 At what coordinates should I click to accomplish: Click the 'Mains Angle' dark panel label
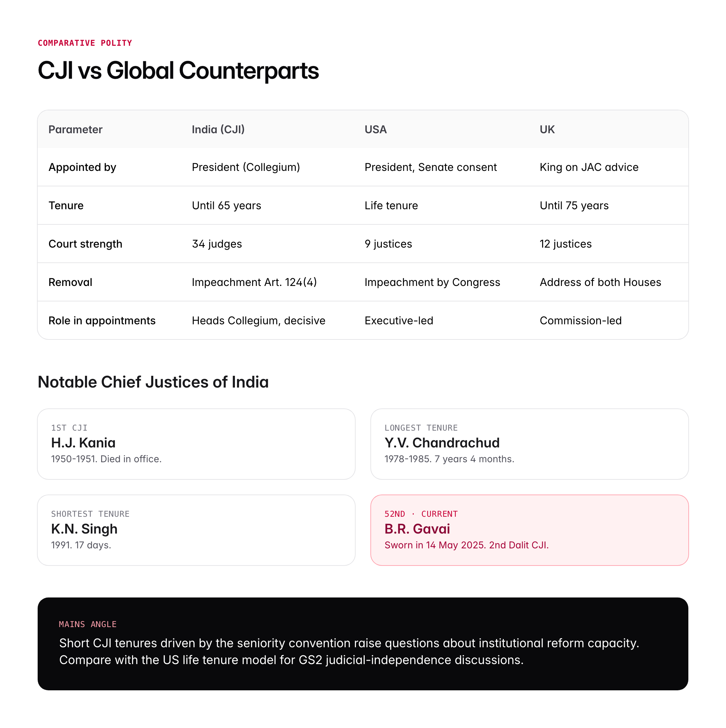(x=88, y=624)
